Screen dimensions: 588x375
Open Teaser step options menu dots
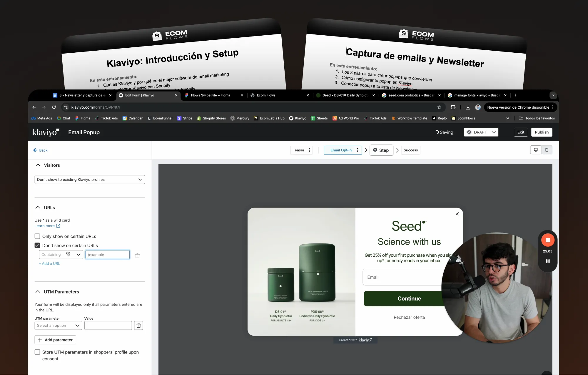tap(309, 150)
